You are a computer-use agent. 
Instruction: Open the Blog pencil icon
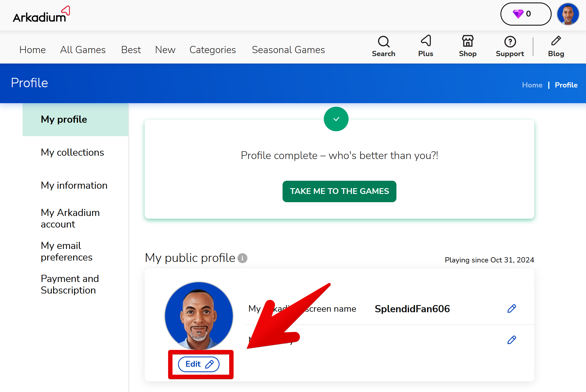(x=556, y=46)
